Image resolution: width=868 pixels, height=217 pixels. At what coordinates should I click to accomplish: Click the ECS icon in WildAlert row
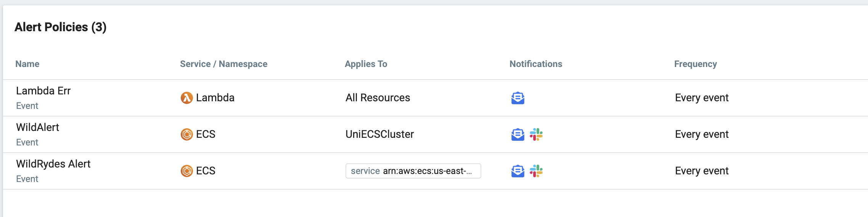pyautogui.click(x=186, y=134)
